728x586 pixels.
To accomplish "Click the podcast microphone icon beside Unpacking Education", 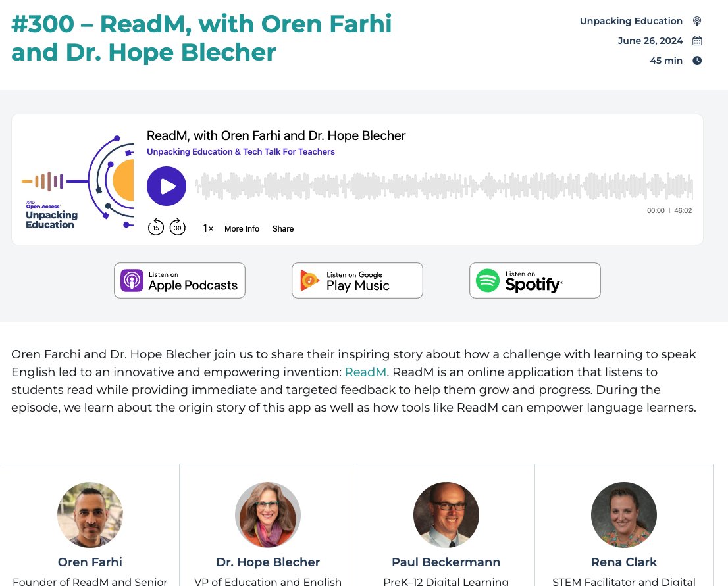I will [x=697, y=21].
